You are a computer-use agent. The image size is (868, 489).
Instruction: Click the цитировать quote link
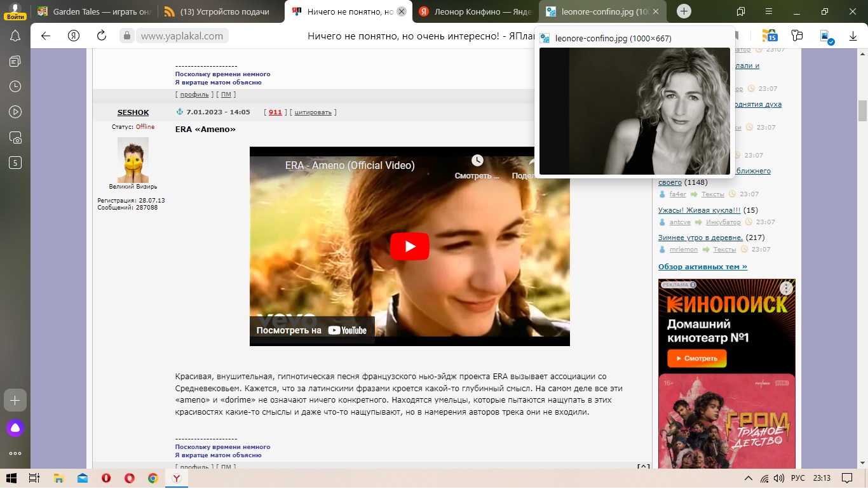click(x=313, y=112)
